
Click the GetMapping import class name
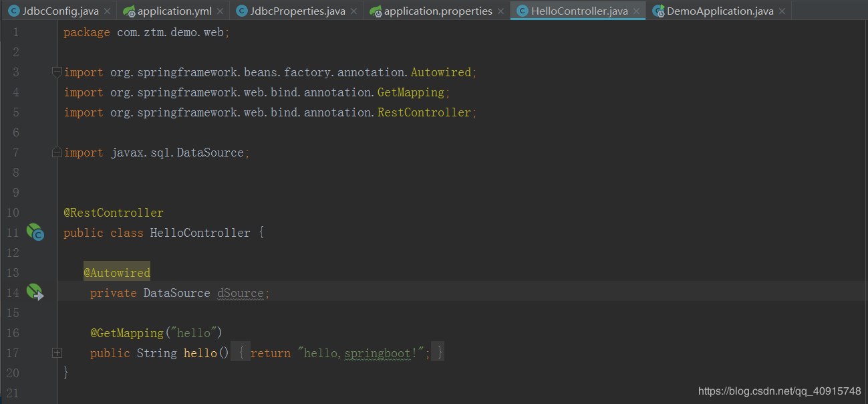pos(410,92)
